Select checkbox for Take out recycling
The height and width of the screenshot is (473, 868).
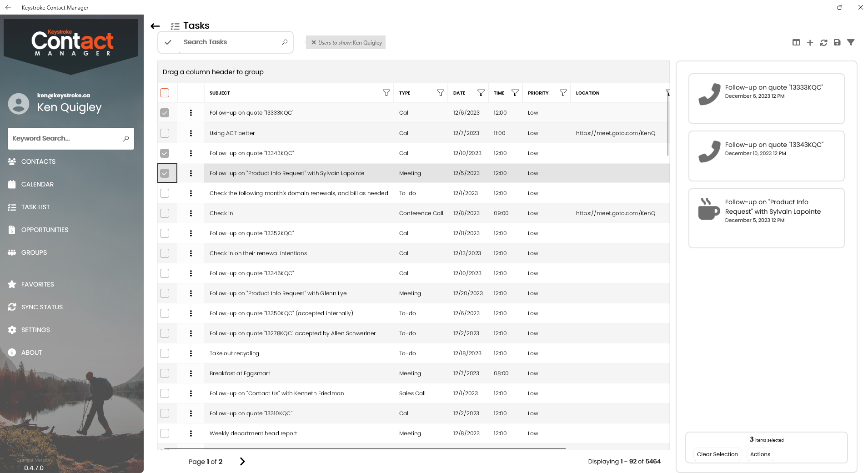[x=165, y=353]
